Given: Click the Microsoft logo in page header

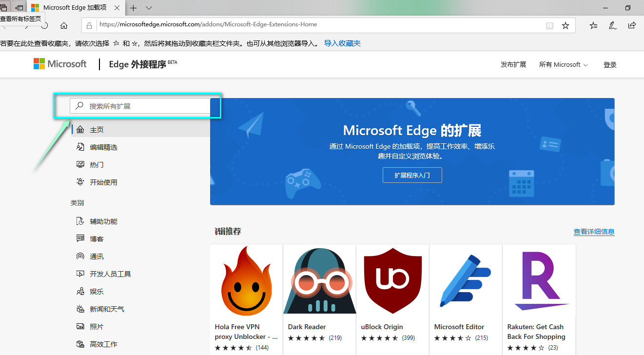Looking at the screenshot, I should [x=60, y=64].
